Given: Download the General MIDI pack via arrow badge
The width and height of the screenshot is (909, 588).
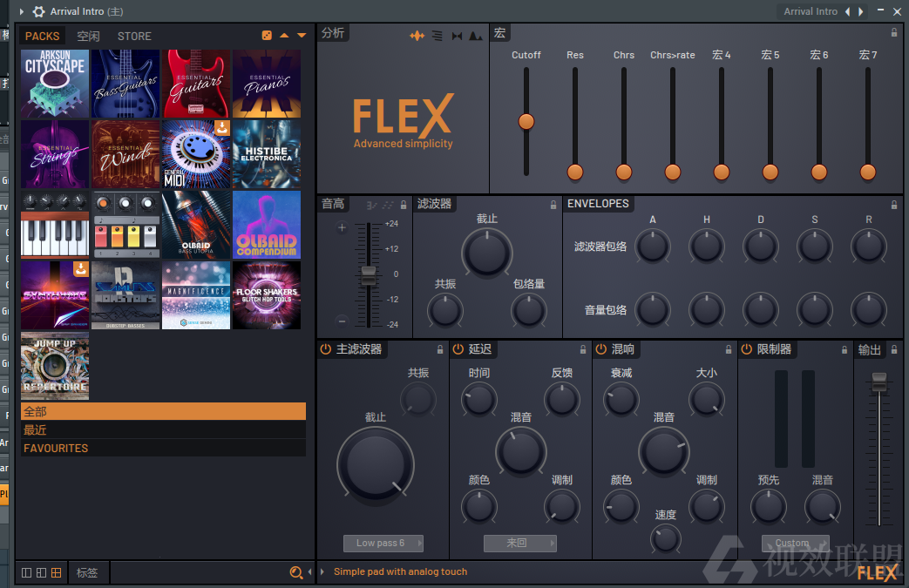Looking at the screenshot, I should pyautogui.click(x=222, y=128).
